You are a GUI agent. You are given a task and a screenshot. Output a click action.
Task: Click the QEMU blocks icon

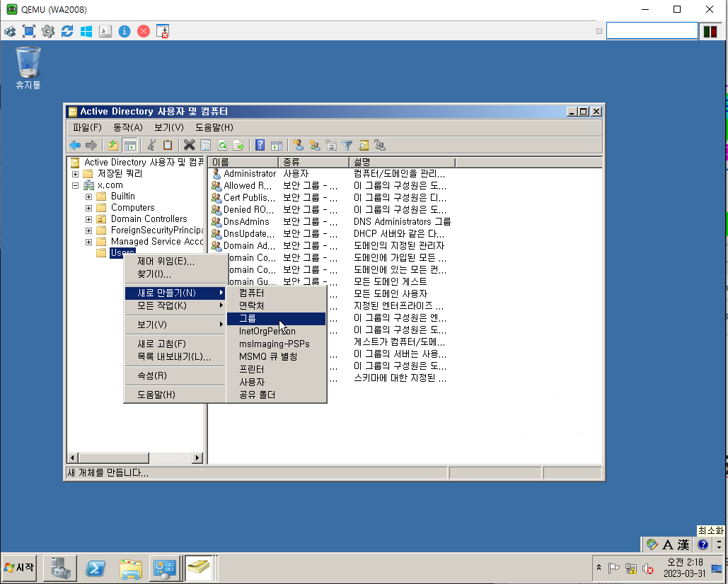coord(10,31)
